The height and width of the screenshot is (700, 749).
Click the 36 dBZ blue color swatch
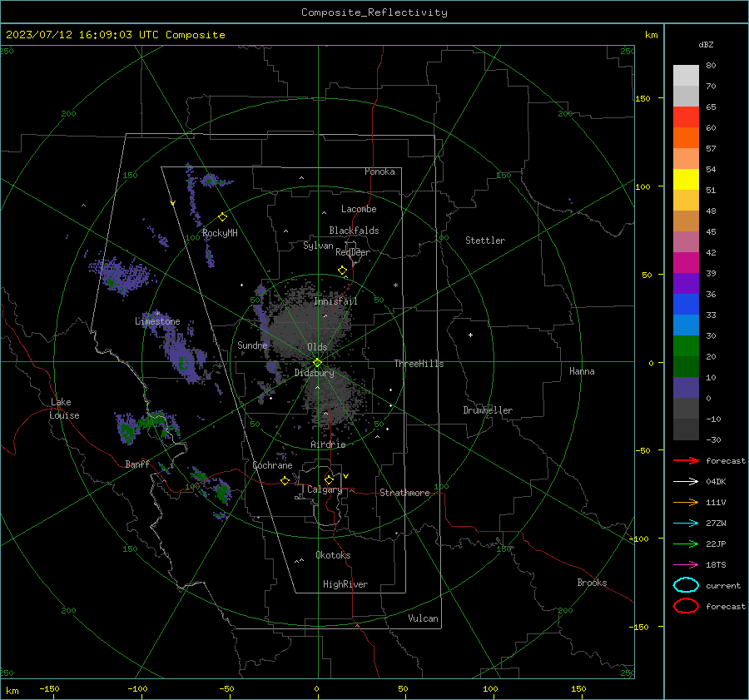[x=686, y=305]
